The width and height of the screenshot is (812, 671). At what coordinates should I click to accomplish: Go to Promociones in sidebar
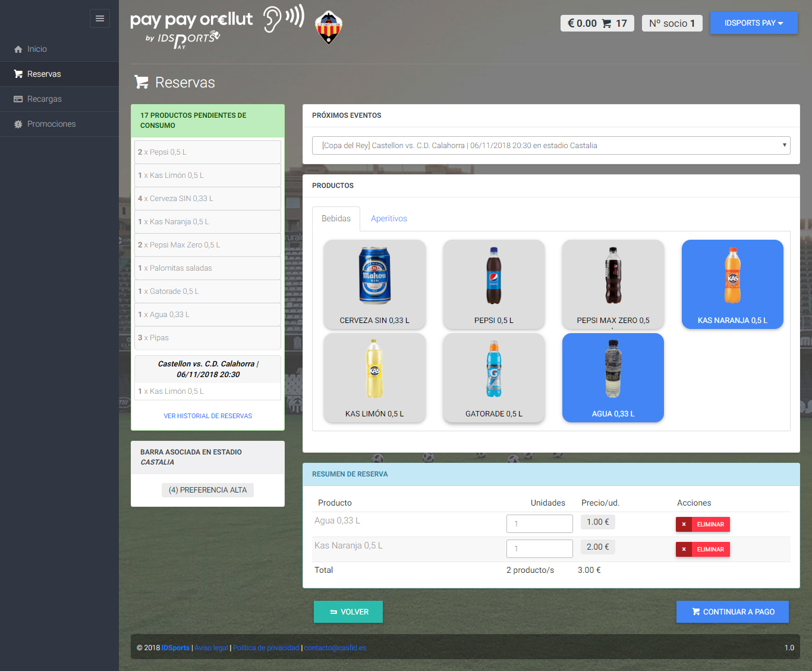[x=51, y=124]
